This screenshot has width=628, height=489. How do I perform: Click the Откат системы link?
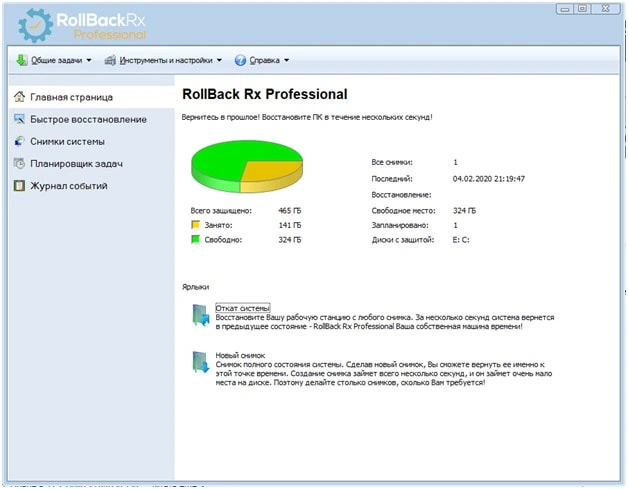(243, 308)
